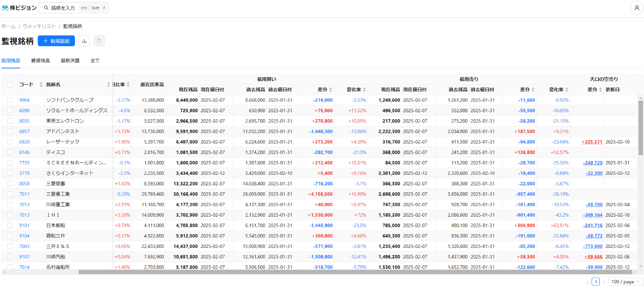Switch to 貸借残高 tab
Viewport: 644px width, 287px height.
pyautogui.click(x=40, y=60)
